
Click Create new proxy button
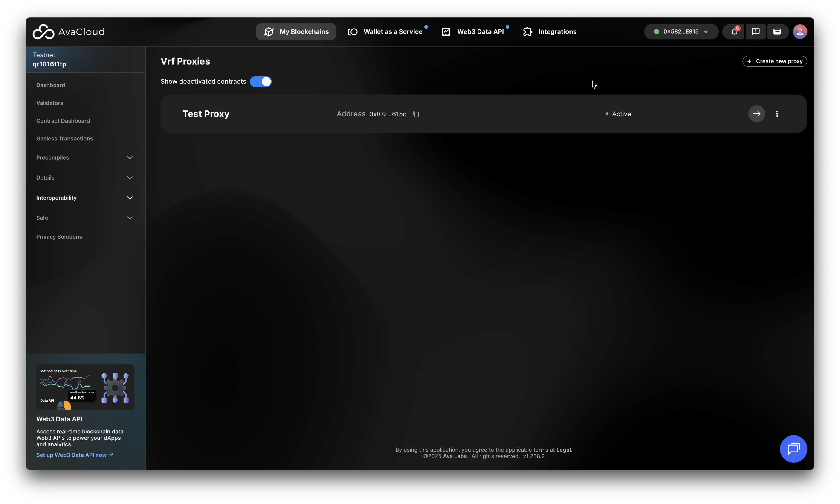[x=774, y=61]
